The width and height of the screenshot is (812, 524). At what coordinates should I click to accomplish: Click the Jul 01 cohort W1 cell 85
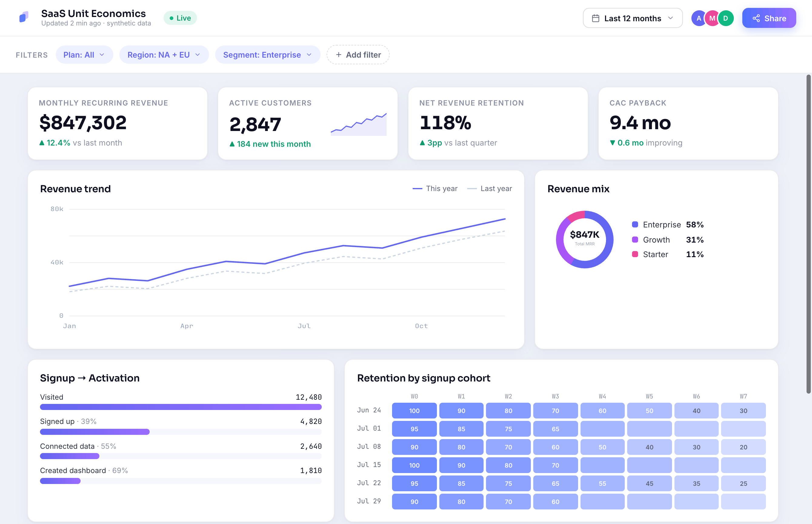pyautogui.click(x=461, y=429)
